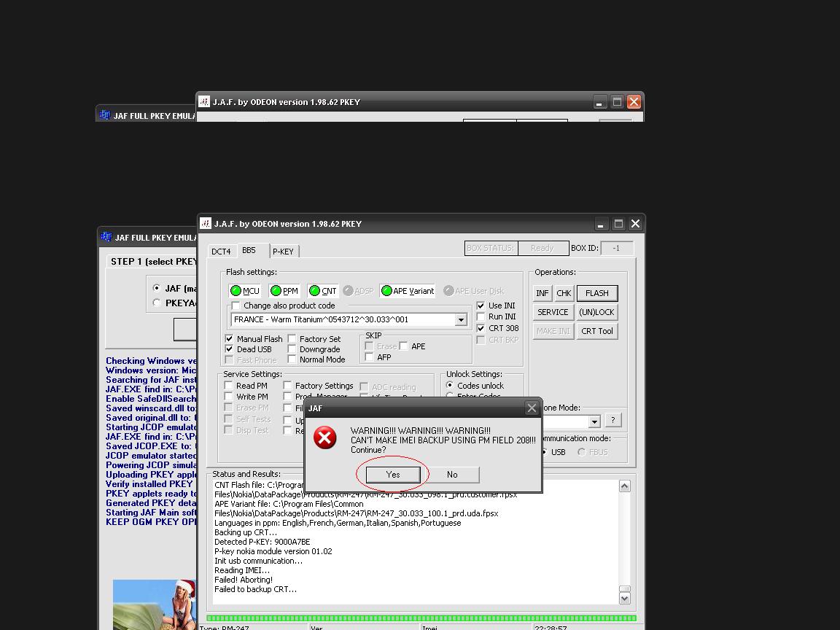
Task: Enable Factory Settings service checkbox
Action: click(288, 385)
